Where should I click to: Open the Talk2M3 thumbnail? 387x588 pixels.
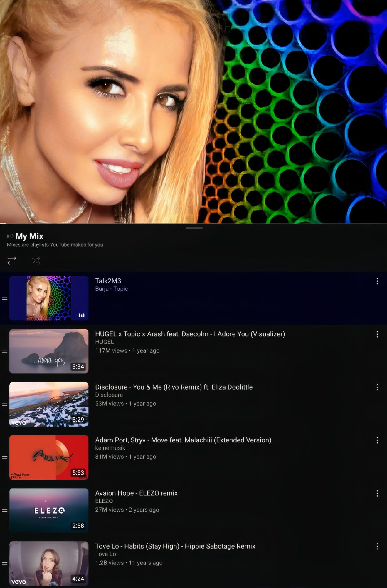pyautogui.click(x=49, y=298)
